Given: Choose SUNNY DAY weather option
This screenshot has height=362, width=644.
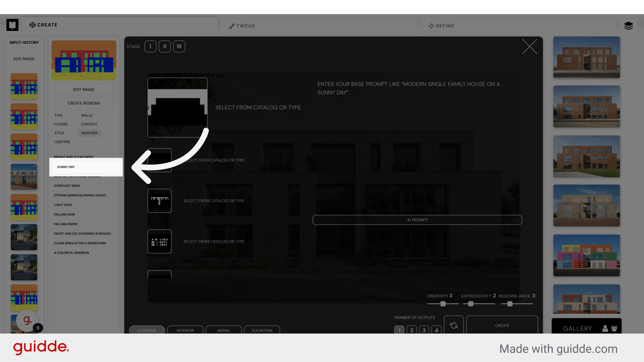Looking at the screenshot, I should 86,167.
